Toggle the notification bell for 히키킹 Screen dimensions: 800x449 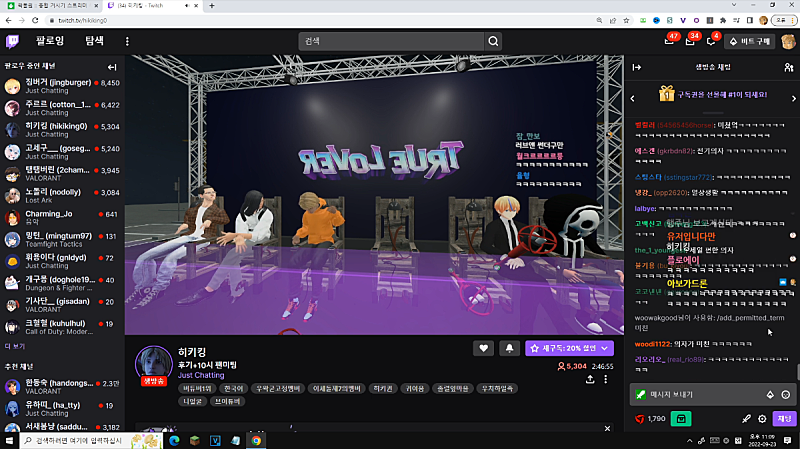(x=509, y=348)
